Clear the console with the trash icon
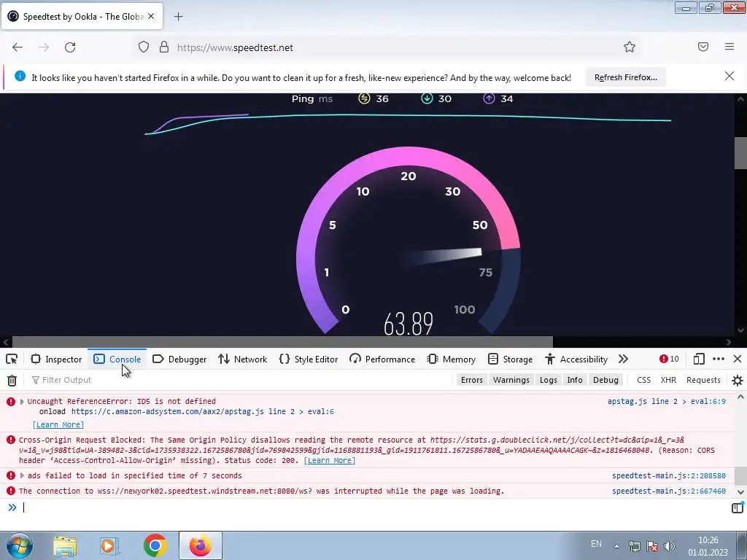This screenshot has height=560, width=747. point(12,380)
